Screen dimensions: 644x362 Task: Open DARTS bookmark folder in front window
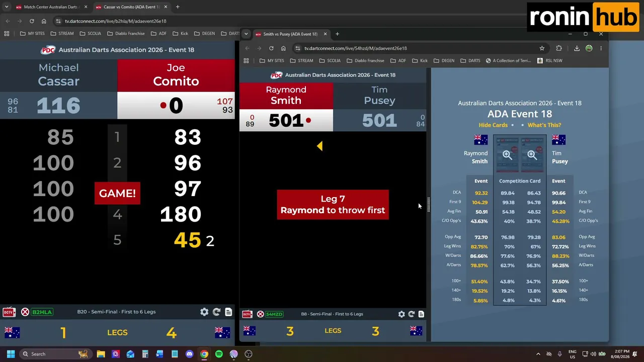(x=470, y=60)
